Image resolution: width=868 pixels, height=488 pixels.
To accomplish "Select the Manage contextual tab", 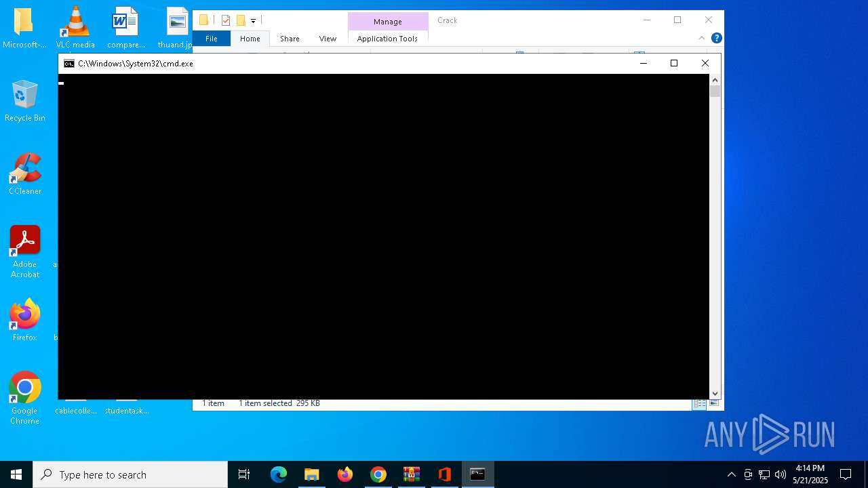I will click(x=388, y=22).
